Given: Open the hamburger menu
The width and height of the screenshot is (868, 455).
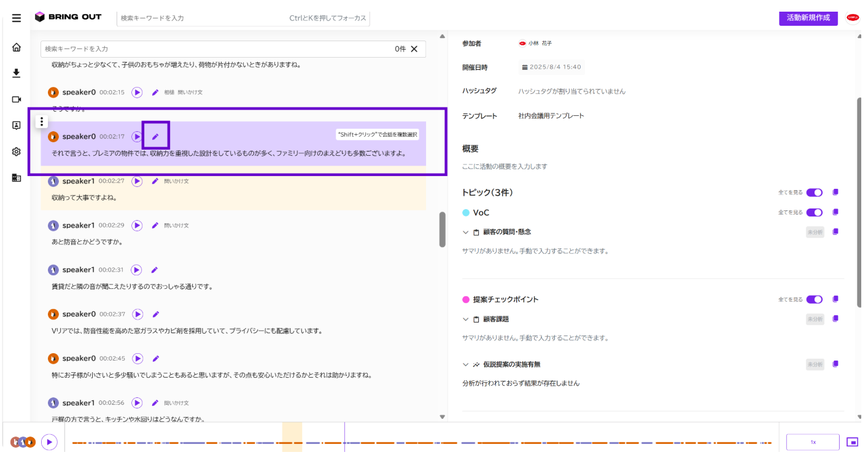Looking at the screenshot, I should [17, 18].
